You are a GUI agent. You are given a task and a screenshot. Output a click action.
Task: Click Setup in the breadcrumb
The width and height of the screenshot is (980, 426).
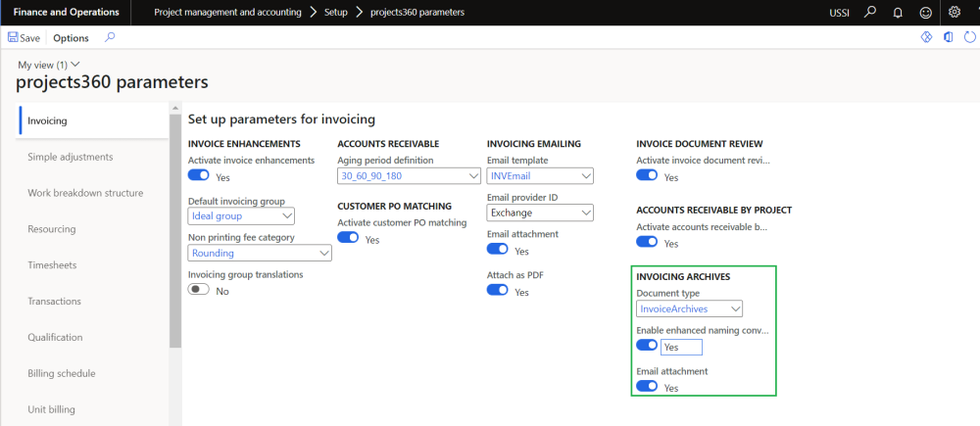click(336, 12)
